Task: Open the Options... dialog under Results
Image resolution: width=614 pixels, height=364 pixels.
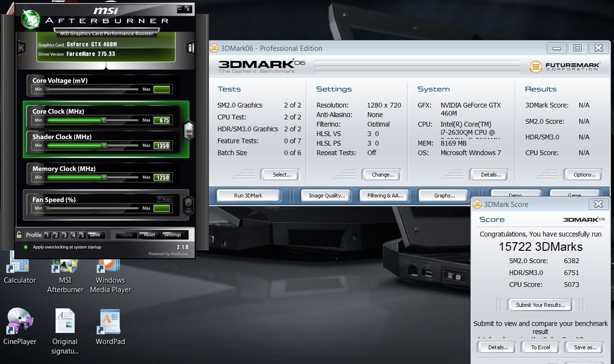Action: coord(584,175)
